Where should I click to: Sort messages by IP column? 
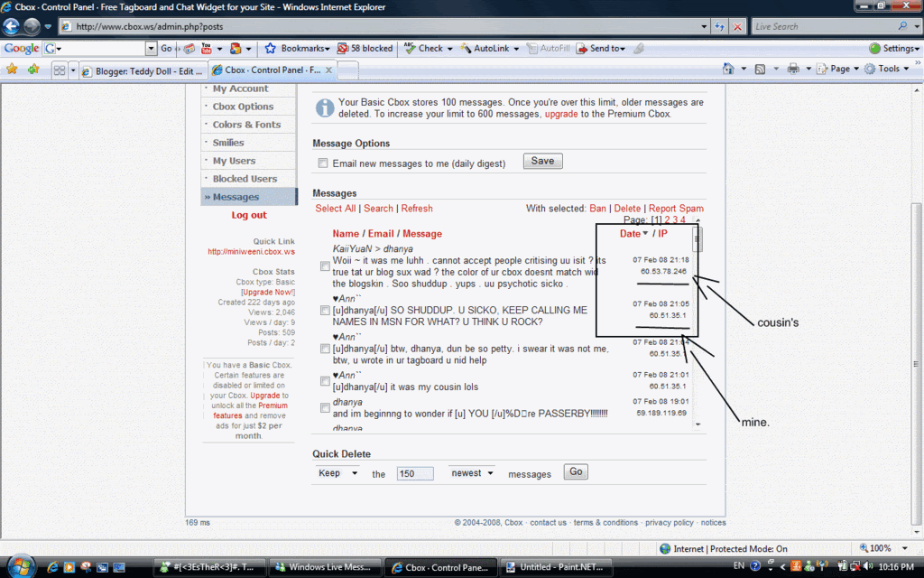(663, 234)
